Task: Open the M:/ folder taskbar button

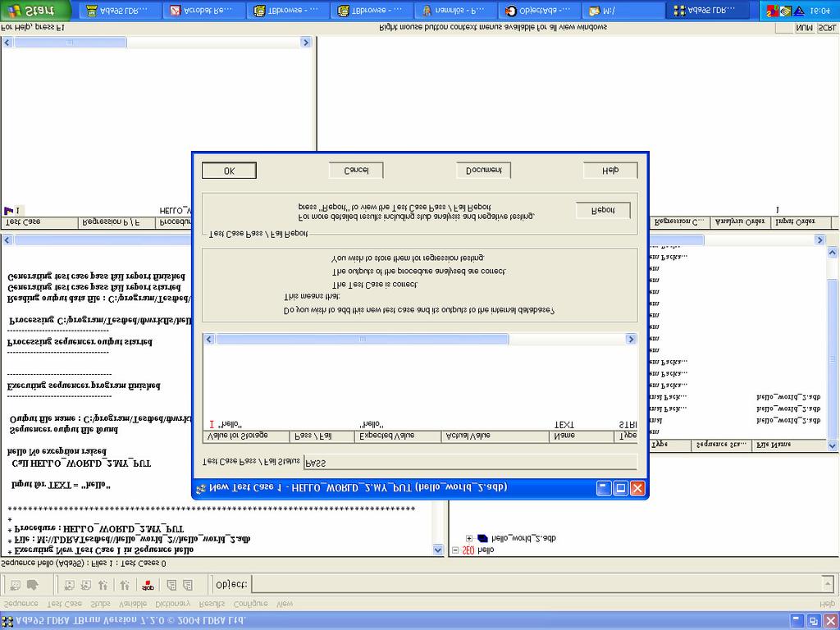Action: click(x=623, y=10)
